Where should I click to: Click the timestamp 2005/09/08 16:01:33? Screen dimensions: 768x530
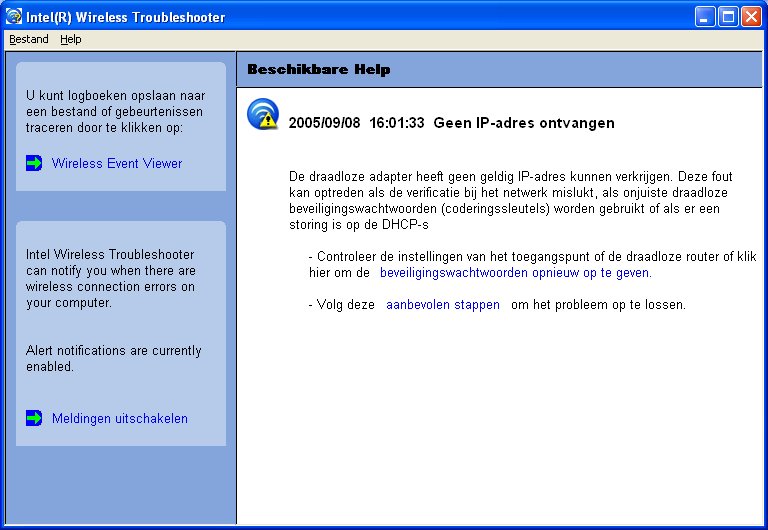click(x=357, y=123)
